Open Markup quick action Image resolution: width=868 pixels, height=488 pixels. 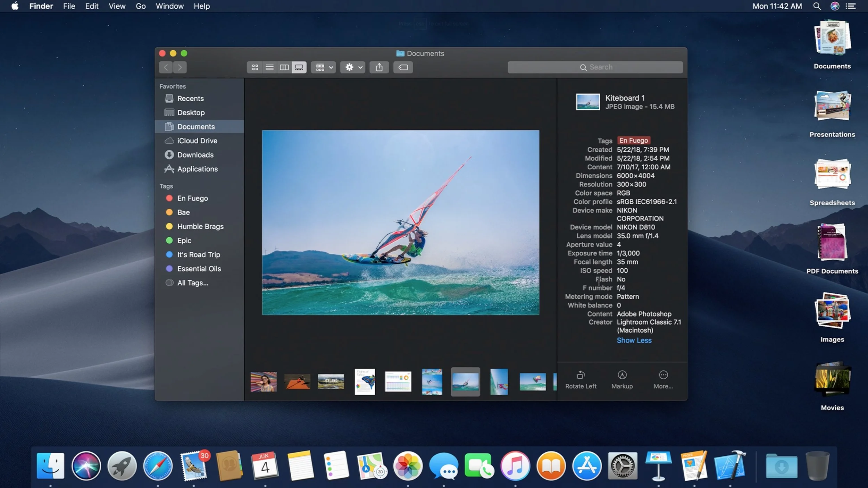(x=622, y=379)
